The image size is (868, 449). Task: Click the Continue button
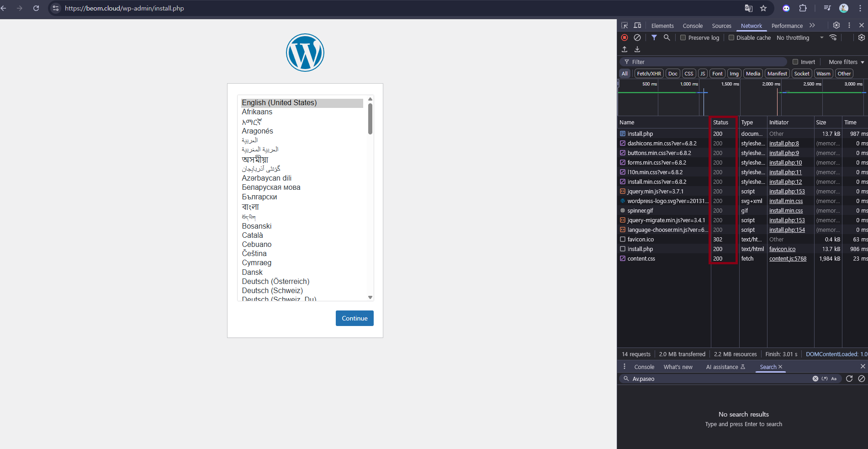coord(355,318)
